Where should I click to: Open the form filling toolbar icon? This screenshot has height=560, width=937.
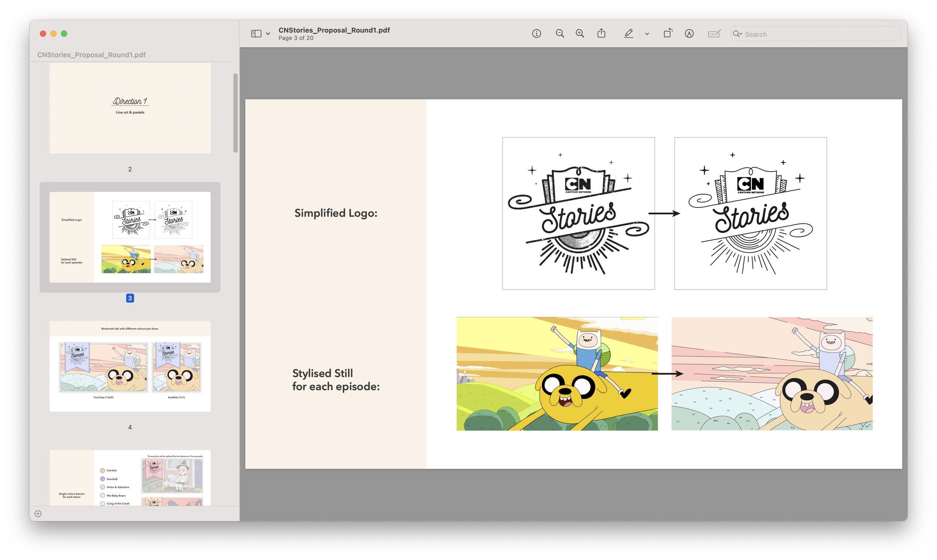click(714, 34)
